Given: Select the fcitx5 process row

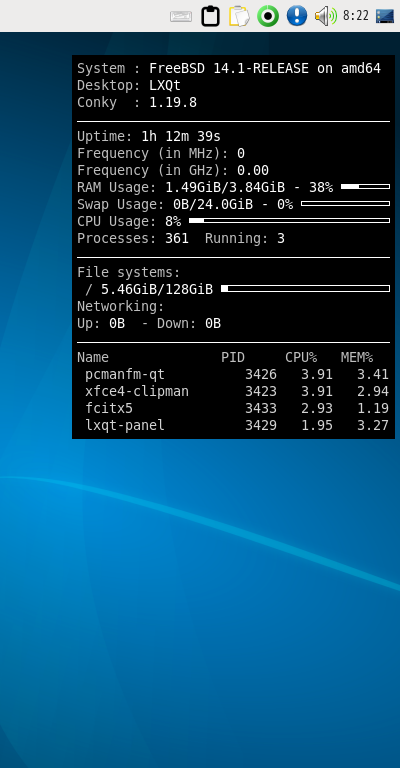Looking at the screenshot, I should (233, 408).
